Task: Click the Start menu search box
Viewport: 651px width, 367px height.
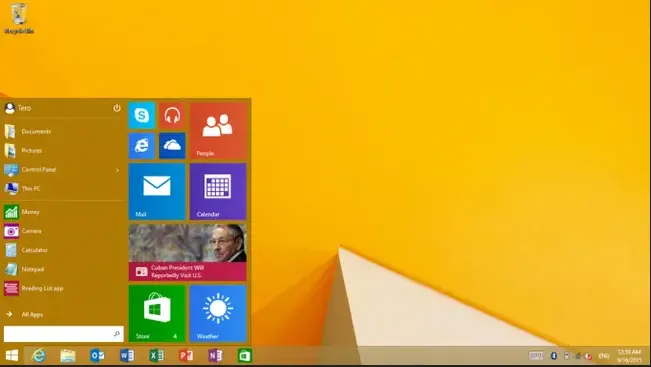Action: [64, 334]
